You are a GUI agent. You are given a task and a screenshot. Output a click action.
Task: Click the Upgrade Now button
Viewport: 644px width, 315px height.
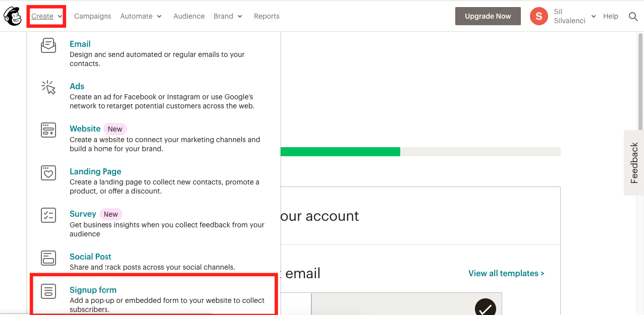(x=488, y=16)
